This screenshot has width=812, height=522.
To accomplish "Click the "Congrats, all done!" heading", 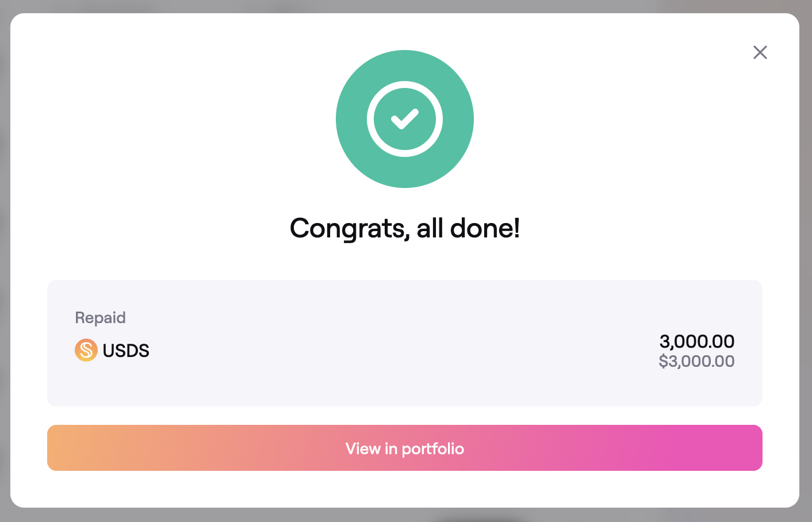I will [405, 228].
